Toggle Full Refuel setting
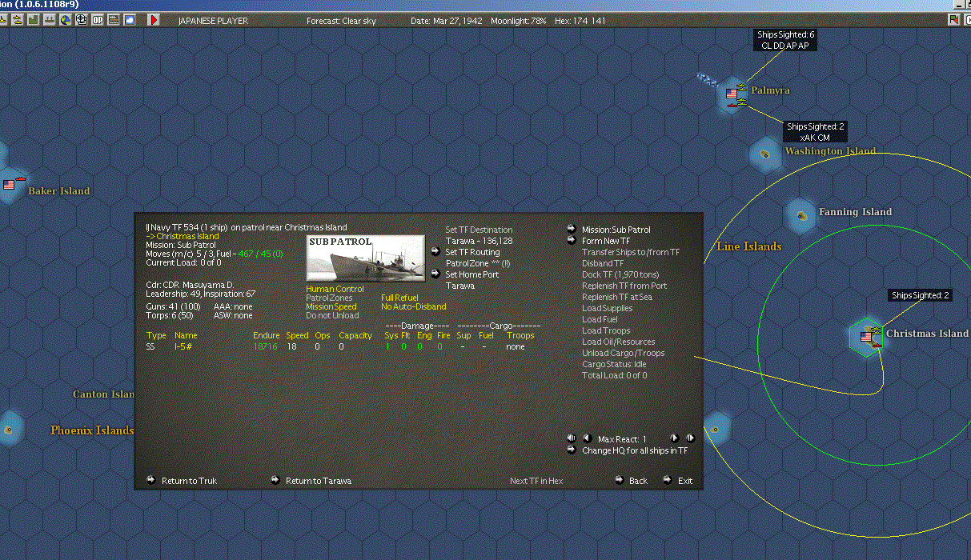Screen dimensions: 971x560 pos(400,298)
